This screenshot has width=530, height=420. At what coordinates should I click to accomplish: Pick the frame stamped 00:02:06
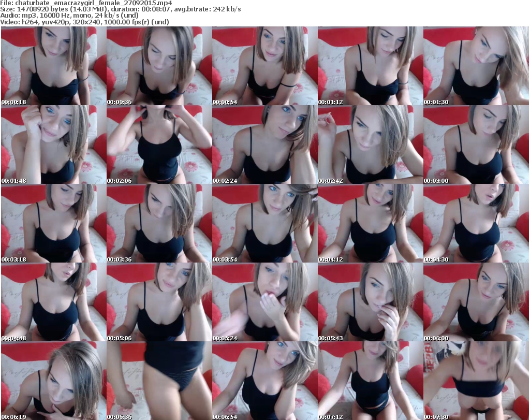tap(159, 144)
